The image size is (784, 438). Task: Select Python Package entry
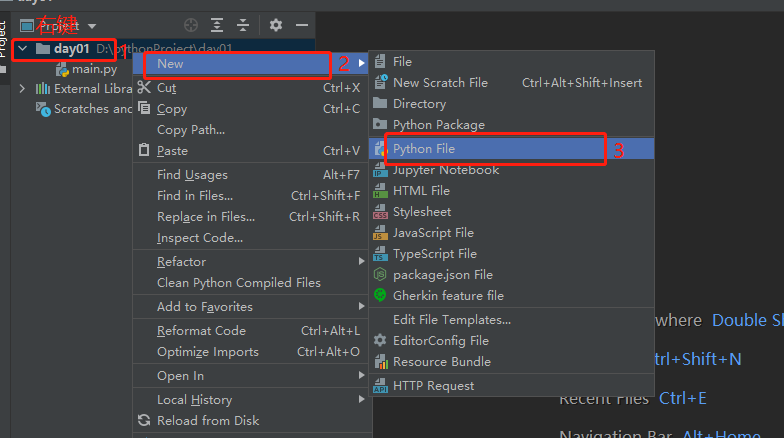click(512, 125)
